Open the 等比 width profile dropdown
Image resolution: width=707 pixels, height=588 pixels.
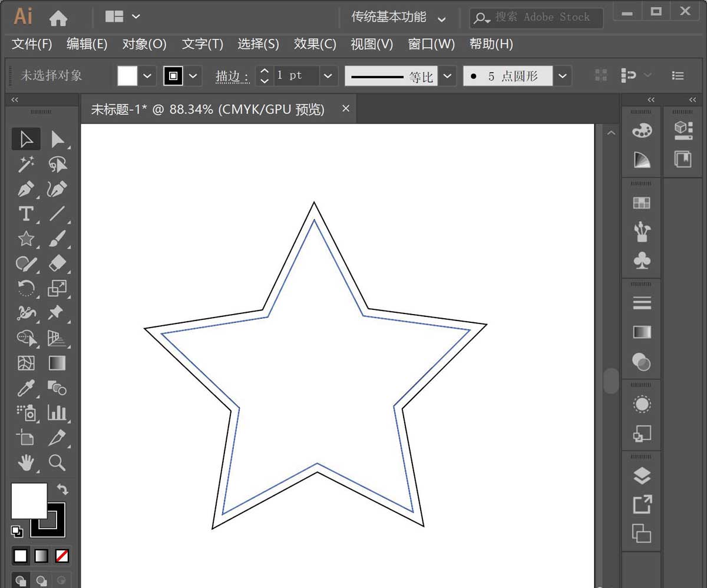(x=448, y=75)
